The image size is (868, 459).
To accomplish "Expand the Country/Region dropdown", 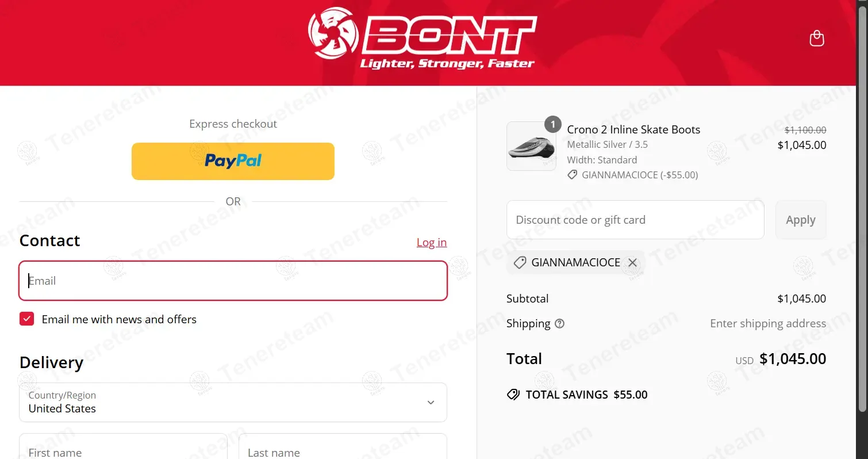I will pos(233,403).
